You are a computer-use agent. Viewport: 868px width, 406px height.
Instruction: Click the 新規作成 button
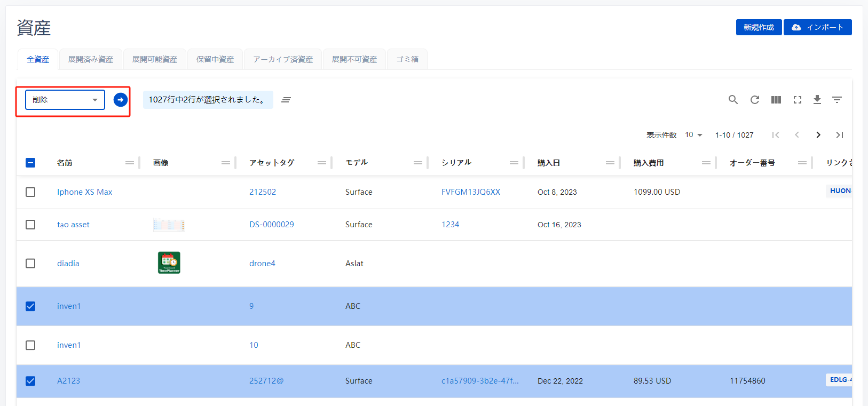(759, 27)
